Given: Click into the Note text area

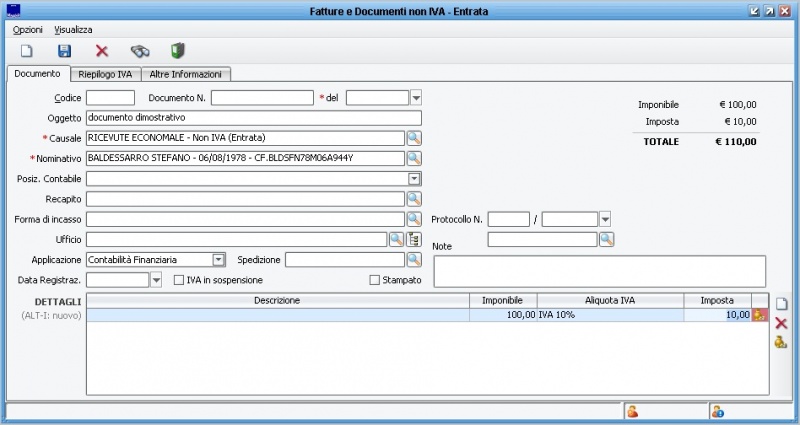Looking at the screenshot, I should tap(599, 271).
